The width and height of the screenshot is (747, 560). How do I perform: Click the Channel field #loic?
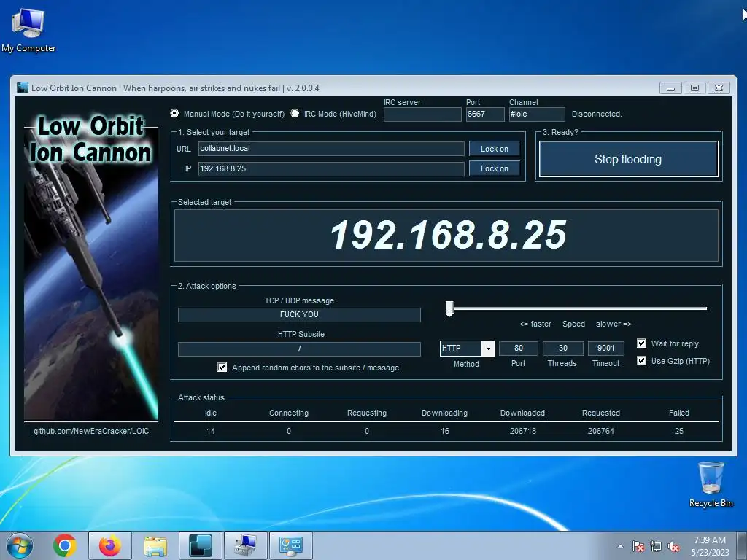tap(537, 114)
